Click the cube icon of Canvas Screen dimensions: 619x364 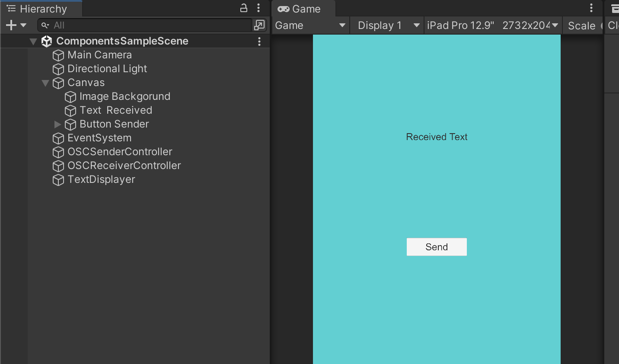click(58, 83)
